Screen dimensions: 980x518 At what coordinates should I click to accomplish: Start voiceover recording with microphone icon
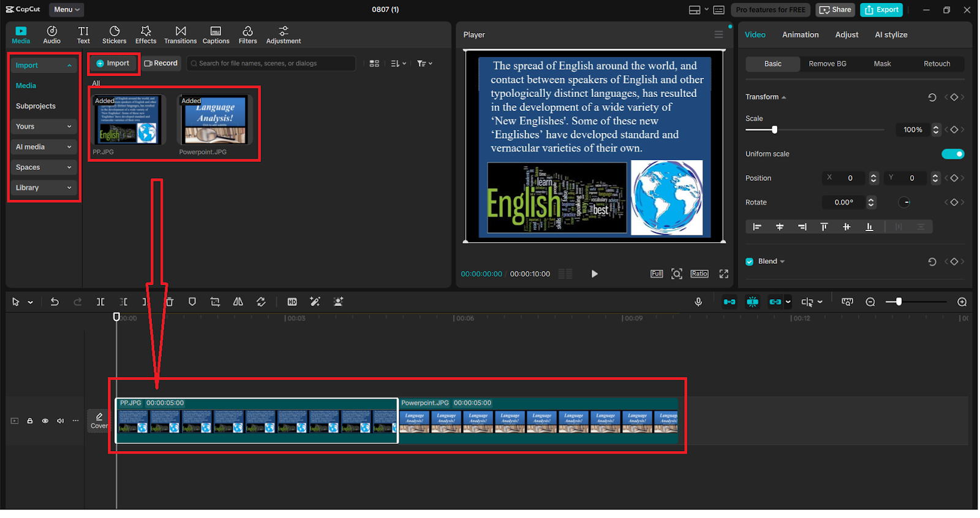pos(698,302)
